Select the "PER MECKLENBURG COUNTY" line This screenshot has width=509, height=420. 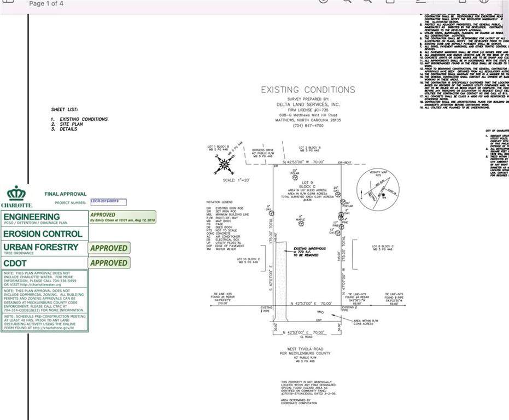point(305,353)
